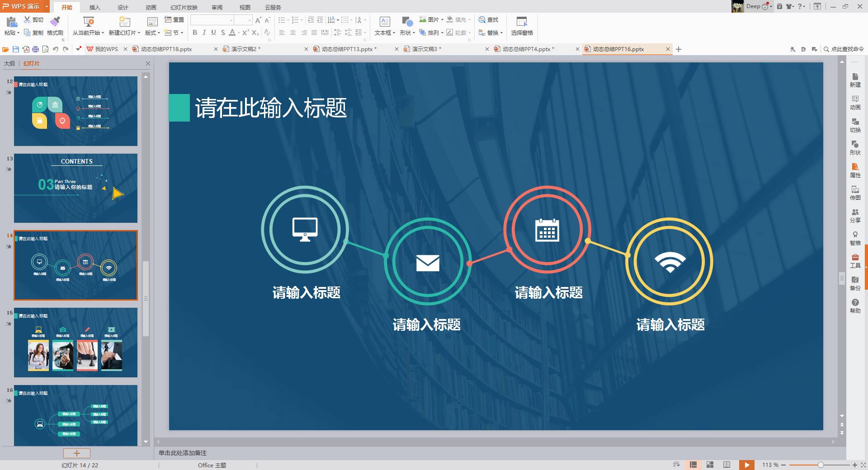
Task: Expand the 形状 (Shapes) dropdown
Action: pyautogui.click(x=407, y=33)
